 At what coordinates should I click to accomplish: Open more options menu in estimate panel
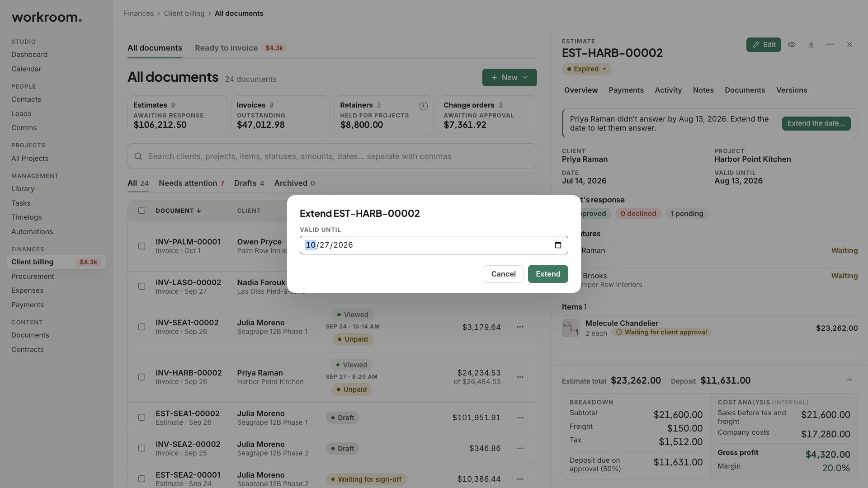pos(830,45)
